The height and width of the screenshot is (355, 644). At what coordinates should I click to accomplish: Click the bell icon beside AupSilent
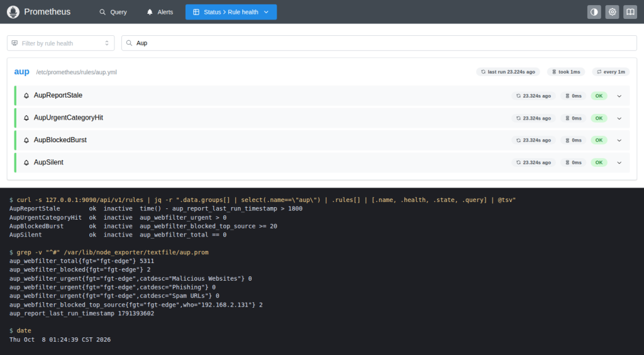click(x=26, y=162)
